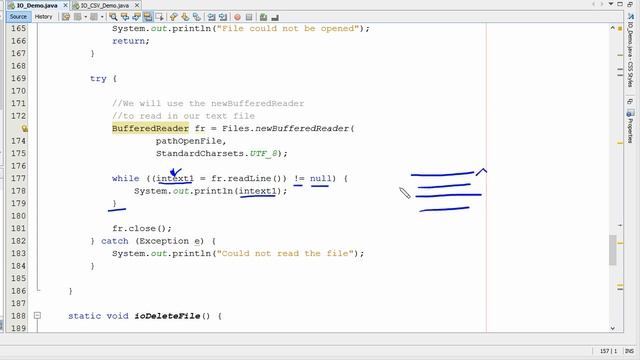Click line number 169 in gutter

(18, 78)
